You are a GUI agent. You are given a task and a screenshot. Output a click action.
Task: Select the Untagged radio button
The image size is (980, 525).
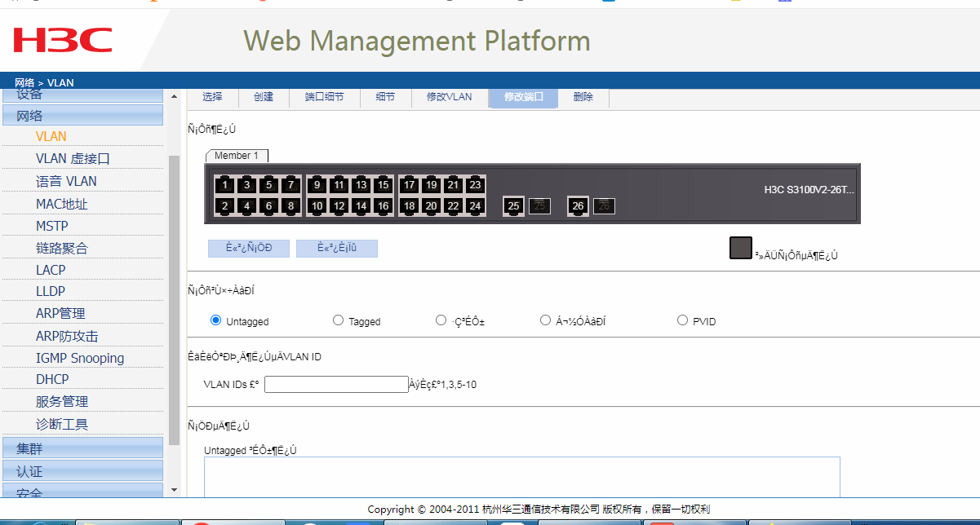tap(216, 320)
